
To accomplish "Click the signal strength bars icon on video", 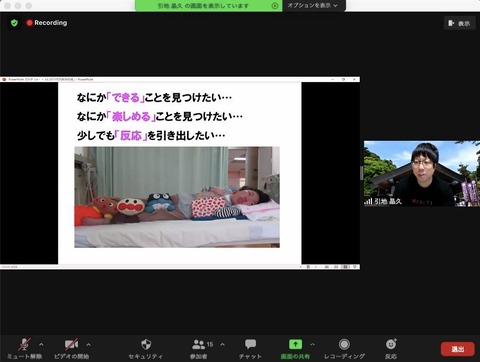I will [x=368, y=201].
